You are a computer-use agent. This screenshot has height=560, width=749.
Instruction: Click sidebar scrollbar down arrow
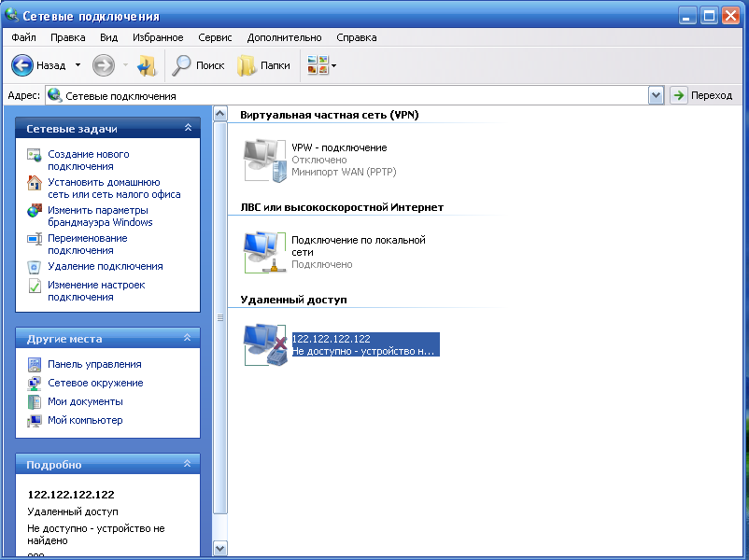pyautogui.click(x=219, y=548)
